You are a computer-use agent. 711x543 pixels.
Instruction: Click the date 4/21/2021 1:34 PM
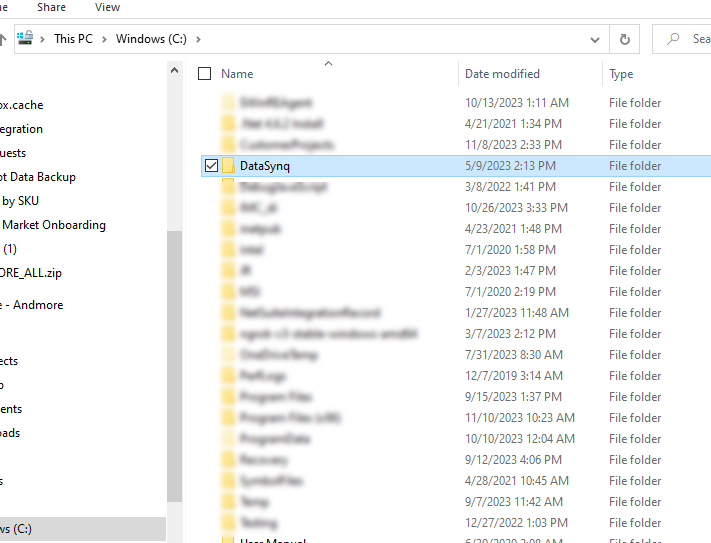[513, 124]
